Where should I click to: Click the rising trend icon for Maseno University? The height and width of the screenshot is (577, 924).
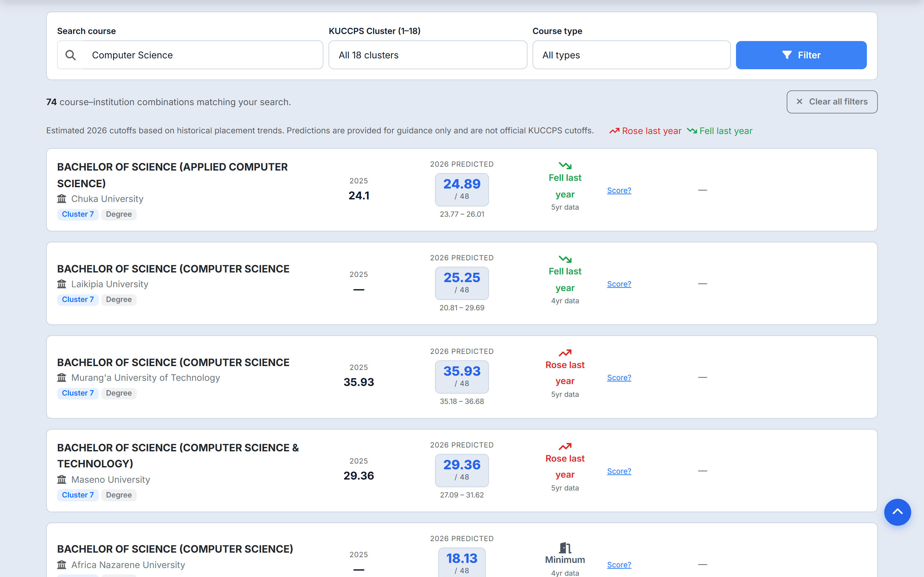click(x=565, y=446)
